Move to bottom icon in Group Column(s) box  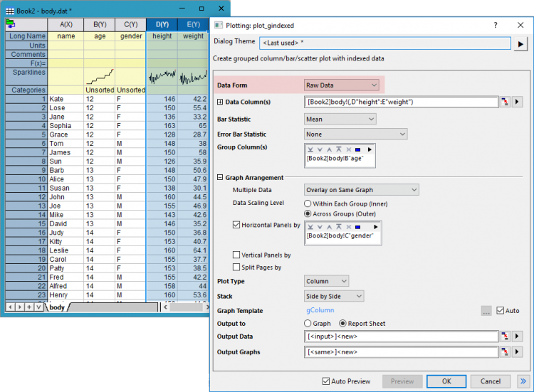click(310, 149)
